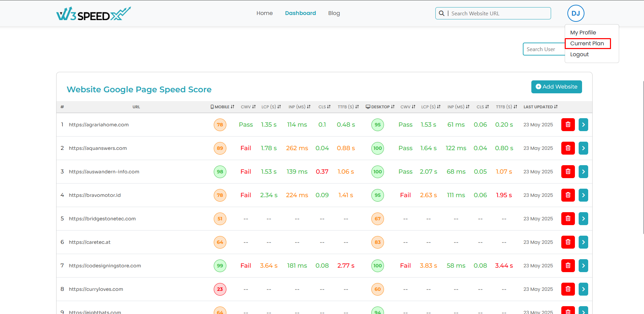Select Current Plan from profile menu

click(587, 44)
